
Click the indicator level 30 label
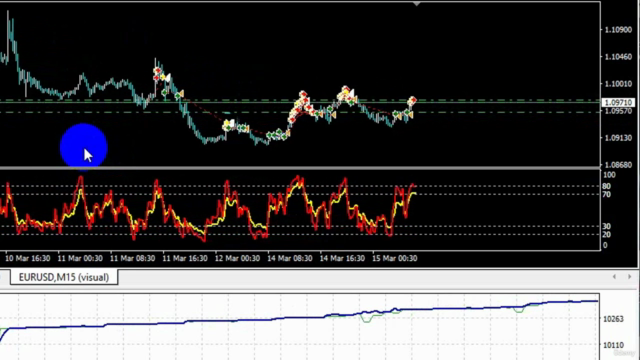[607, 226]
